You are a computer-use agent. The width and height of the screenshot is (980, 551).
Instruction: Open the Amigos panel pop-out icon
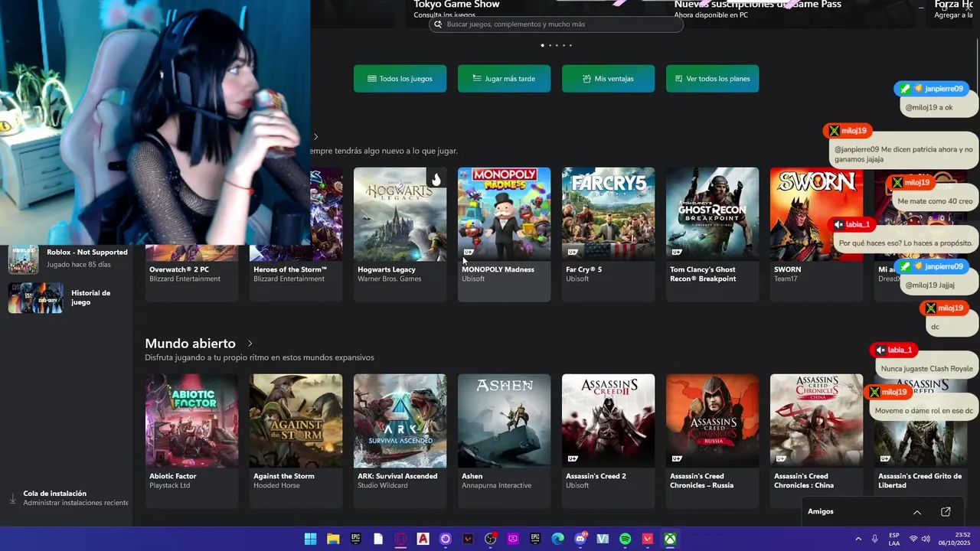(x=946, y=512)
